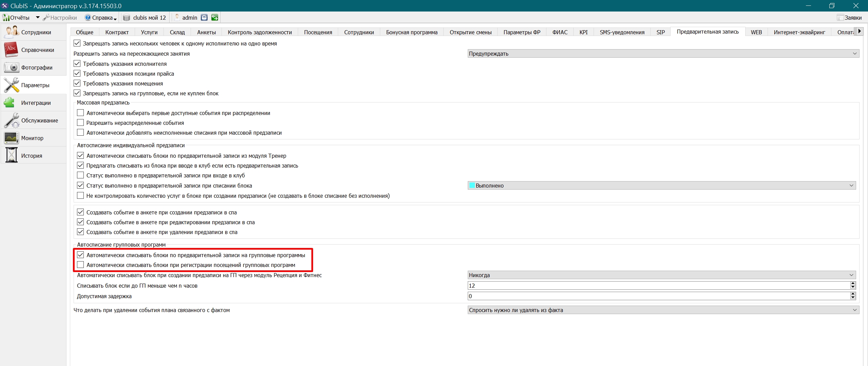Increase the hours-before-ГП spinner value
This screenshot has width=868, height=366.
point(853,284)
